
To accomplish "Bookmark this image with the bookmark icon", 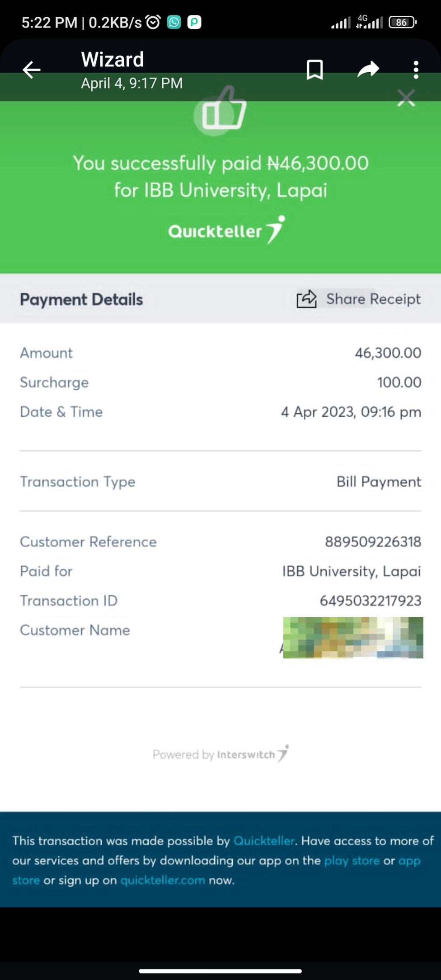I will (x=314, y=70).
